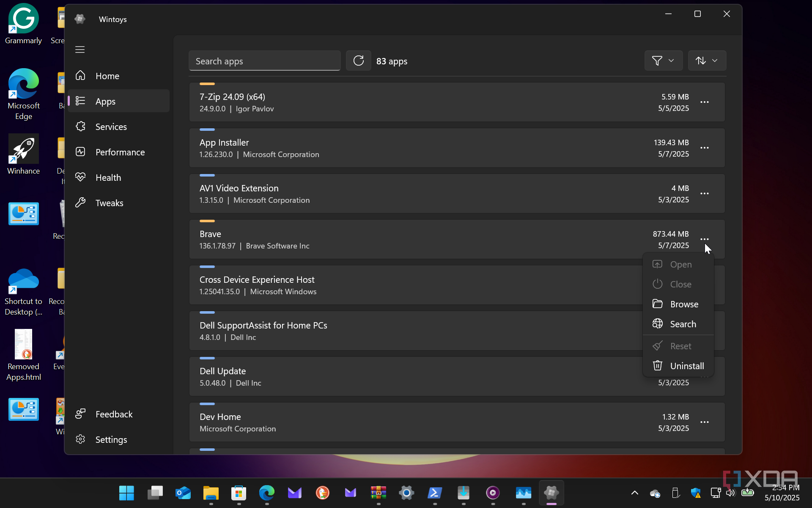Open the Performance section
This screenshot has height=508, width=812.
point(118,152)
